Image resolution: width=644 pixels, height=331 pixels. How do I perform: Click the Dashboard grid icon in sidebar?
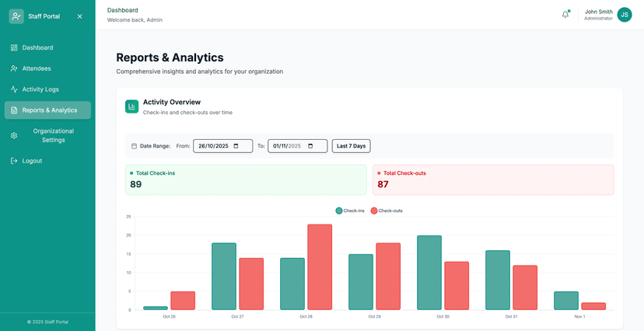click(14, 48)
